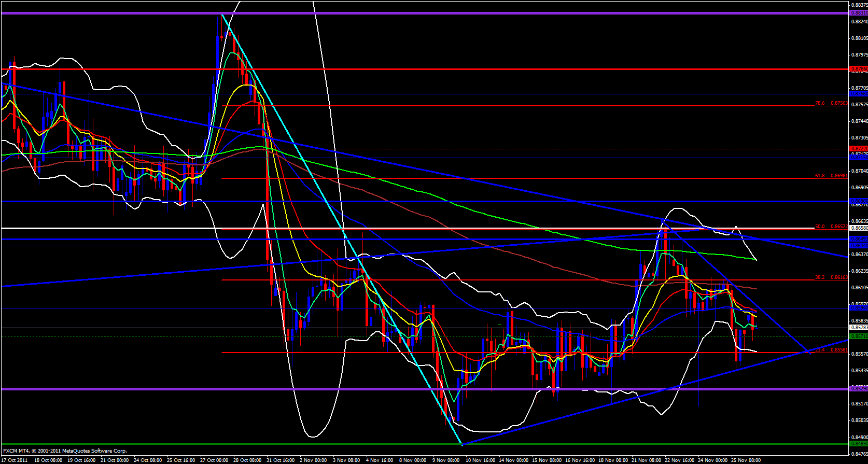
Task: Click the 10 Nov 16:00 time label
Action: (480, 460)
